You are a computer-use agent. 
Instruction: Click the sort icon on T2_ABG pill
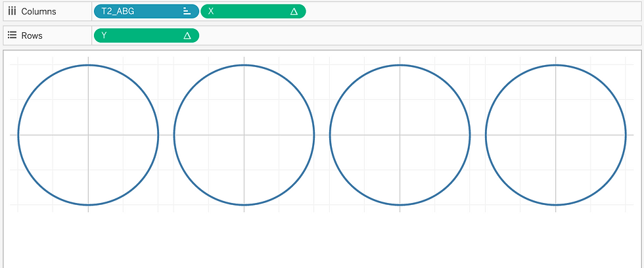click(x=187, y=11)
